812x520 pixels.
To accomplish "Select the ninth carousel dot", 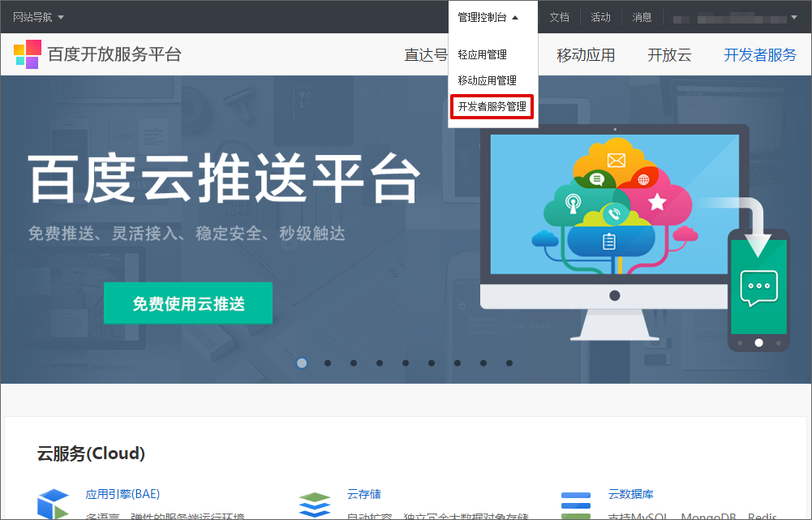I will [509, 363].
